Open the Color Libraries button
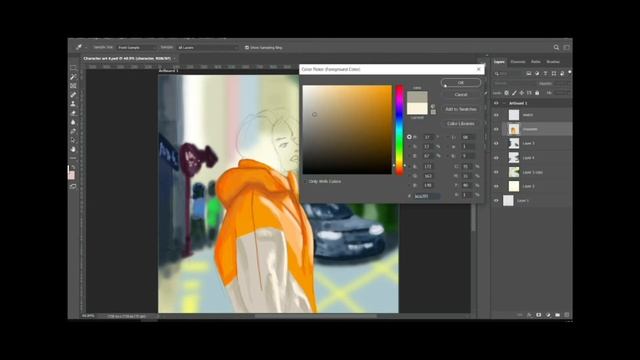The width and height of the screenshot is (640, 360). click(461, 123)
